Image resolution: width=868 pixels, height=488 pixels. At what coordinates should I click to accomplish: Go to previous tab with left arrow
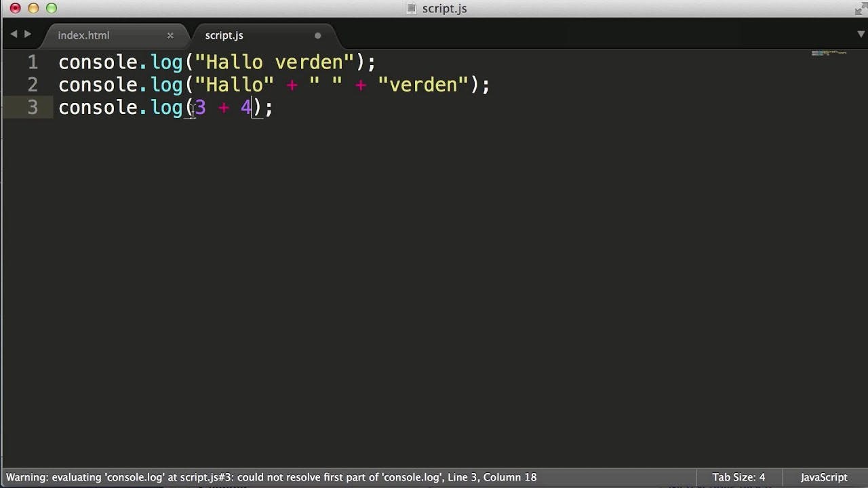point(14,34)
